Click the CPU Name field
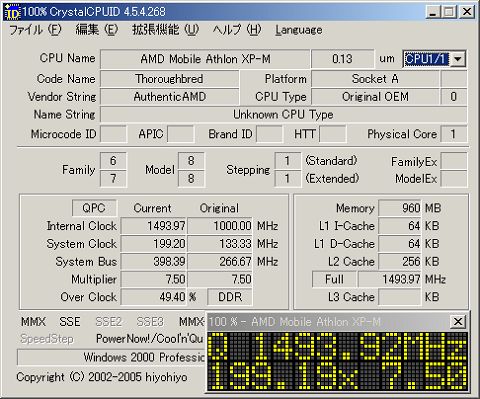Image resolution: width=480 pixels, height=399 pixels. click(x=205, y=59)
